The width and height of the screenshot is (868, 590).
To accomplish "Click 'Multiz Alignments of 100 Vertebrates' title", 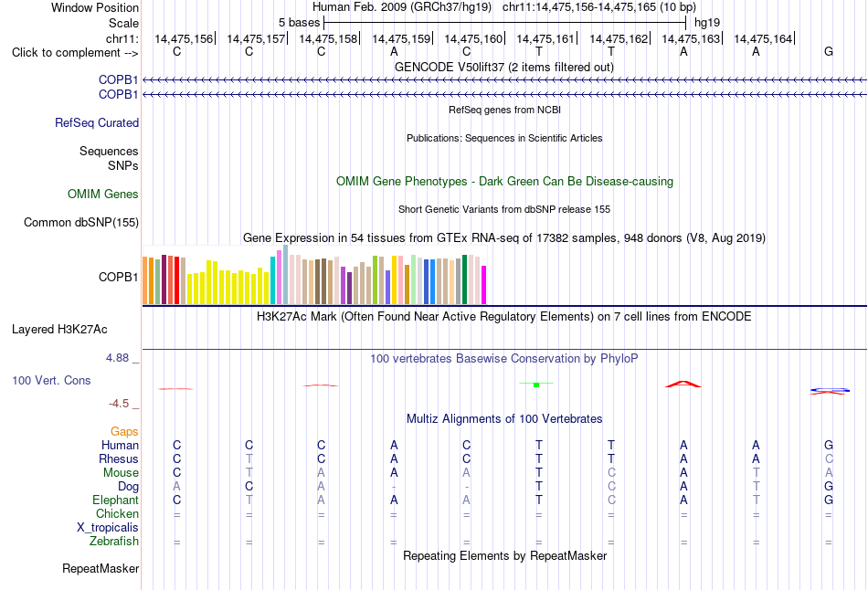I will click(x=504, y=419).
